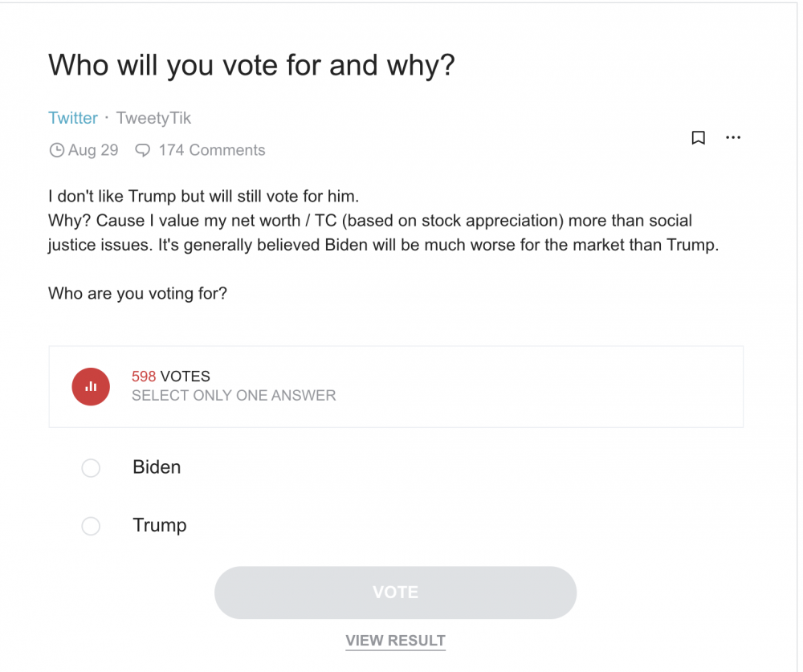Click the post paragraph about Trump and net worth
The width and height of the screenshot is (803, 672).
384,221
